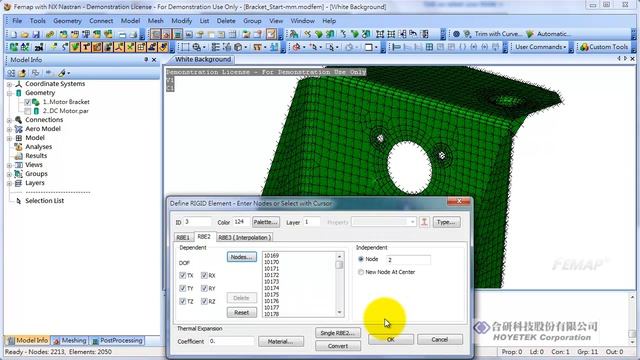640x360 pixels.
Task: Uncheck the Motor Bracket visibility checkbox
Action: pyautogui.click(x=27, y=102)
